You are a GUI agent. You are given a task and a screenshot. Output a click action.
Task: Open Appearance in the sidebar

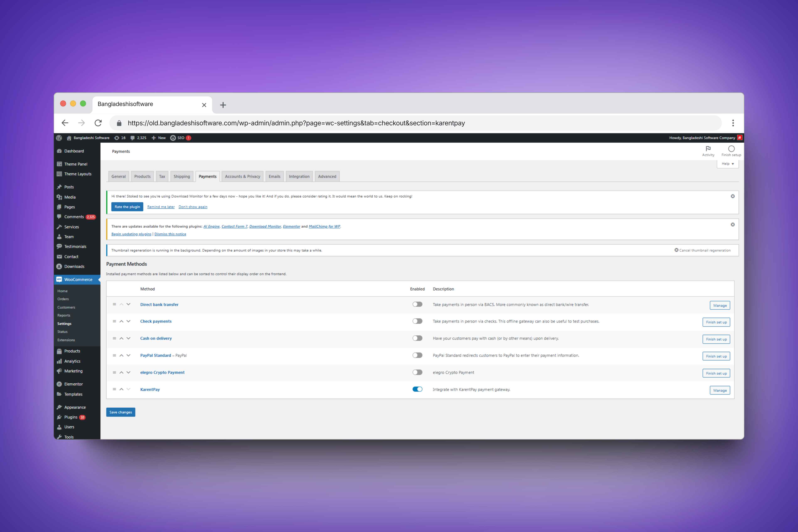coord(75,407)
